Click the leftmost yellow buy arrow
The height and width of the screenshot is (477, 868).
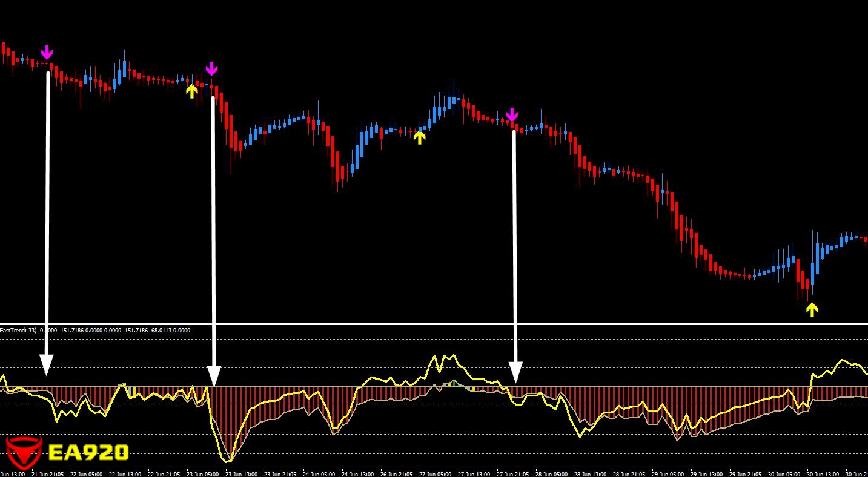coord(191,91)
